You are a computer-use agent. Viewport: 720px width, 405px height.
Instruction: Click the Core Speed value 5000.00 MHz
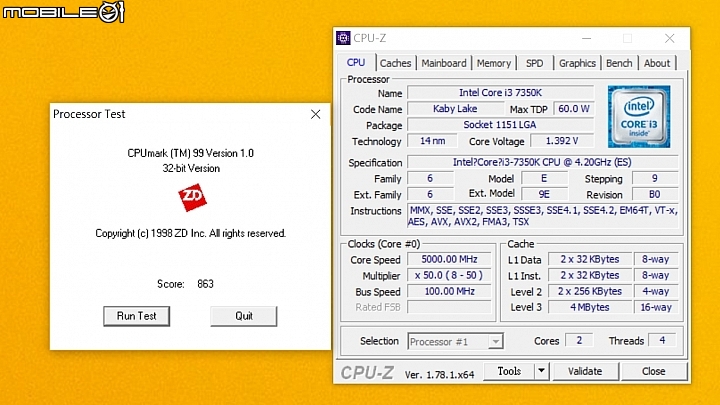tap(449, 259)
